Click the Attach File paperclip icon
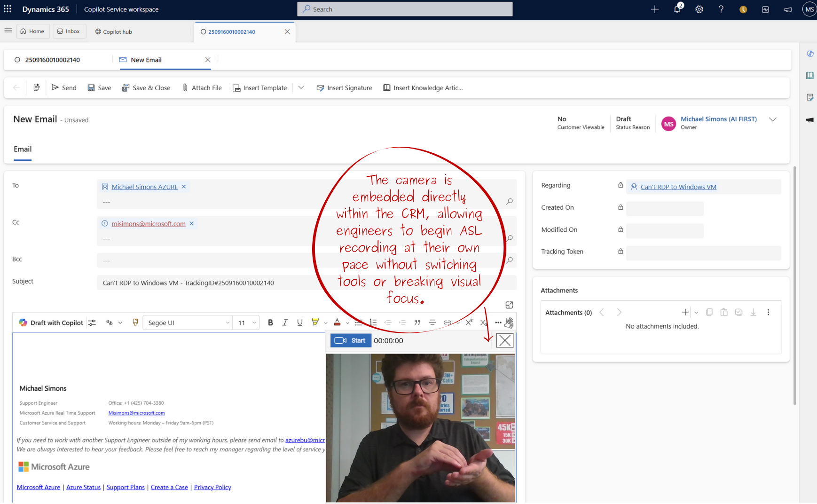Viewport: 817px width, 504px height. click(x=185, y=87)
